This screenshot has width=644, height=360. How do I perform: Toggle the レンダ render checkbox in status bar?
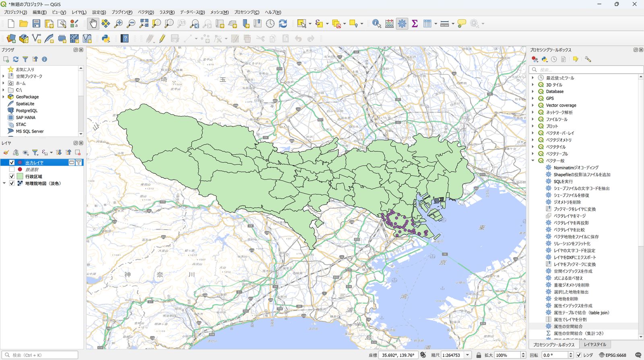(579, 355)
